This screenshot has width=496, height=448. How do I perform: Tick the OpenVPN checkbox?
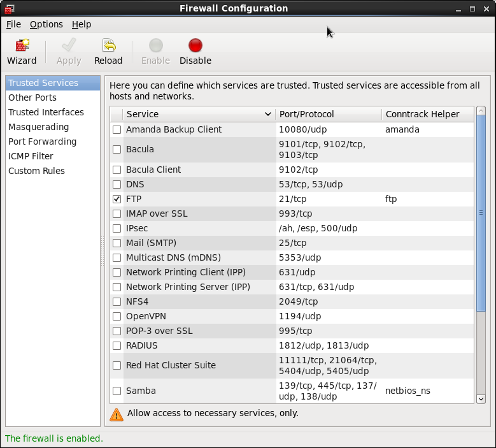117,316
